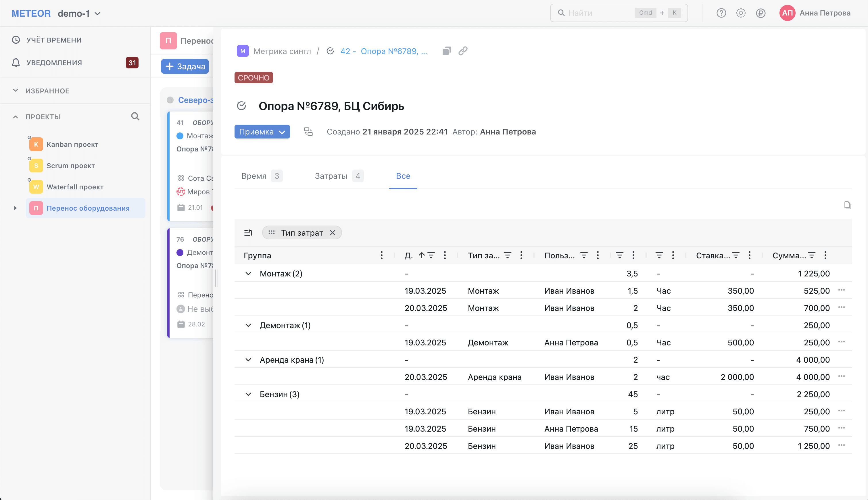Collapse the Бензин (3) group
Screen dimensions: 868x500
(x=248, y=394)
